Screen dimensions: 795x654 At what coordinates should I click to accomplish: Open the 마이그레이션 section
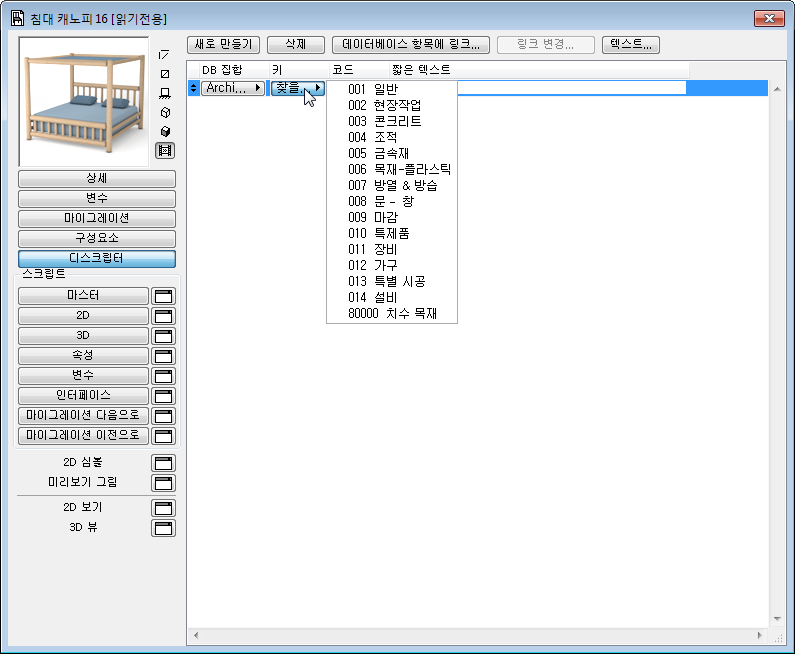97,219
